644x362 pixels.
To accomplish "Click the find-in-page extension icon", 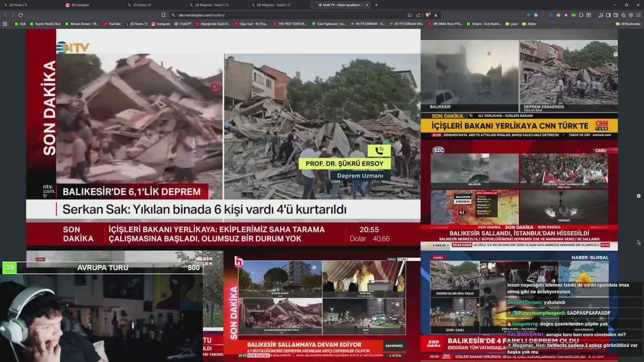I will pyautogui.click(x=589, y=15).
